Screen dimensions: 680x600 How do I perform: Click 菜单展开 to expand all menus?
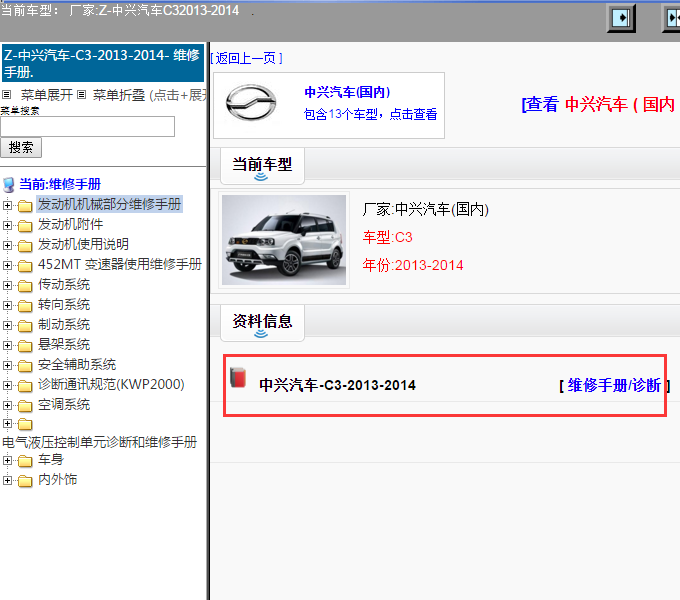47,95
